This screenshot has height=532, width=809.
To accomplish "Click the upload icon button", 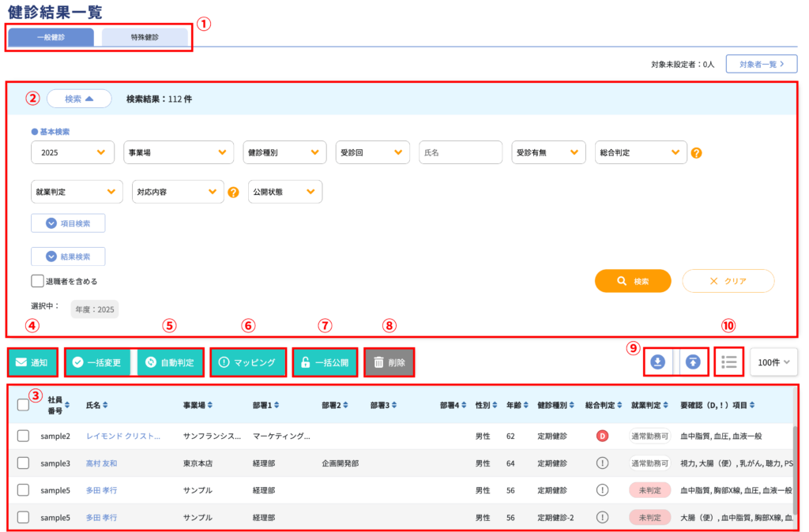I will coord(691,362).
